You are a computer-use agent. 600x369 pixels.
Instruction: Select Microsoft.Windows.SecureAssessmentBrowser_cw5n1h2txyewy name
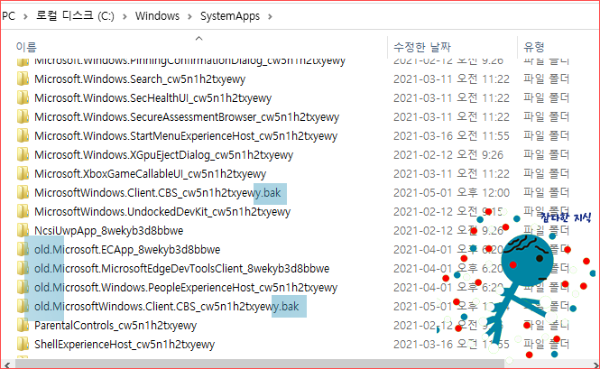coord(187,117)
